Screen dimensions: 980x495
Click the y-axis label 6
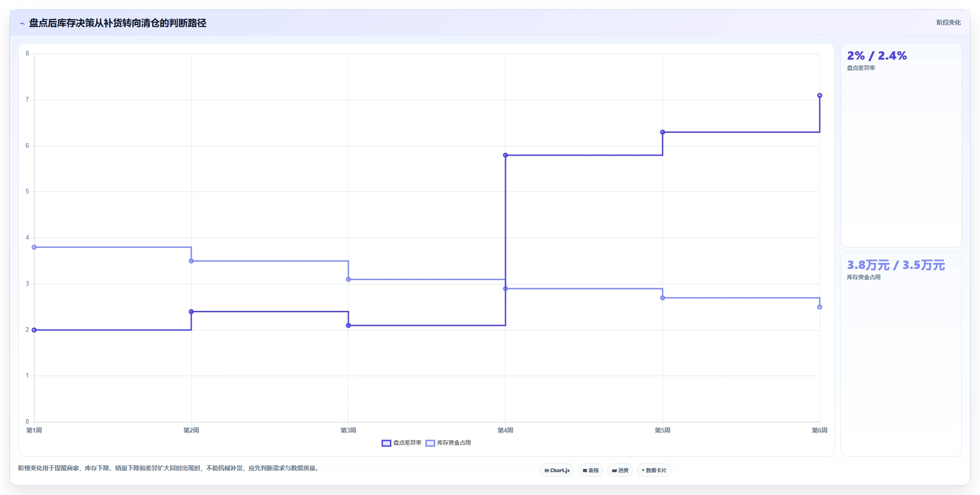27,146
